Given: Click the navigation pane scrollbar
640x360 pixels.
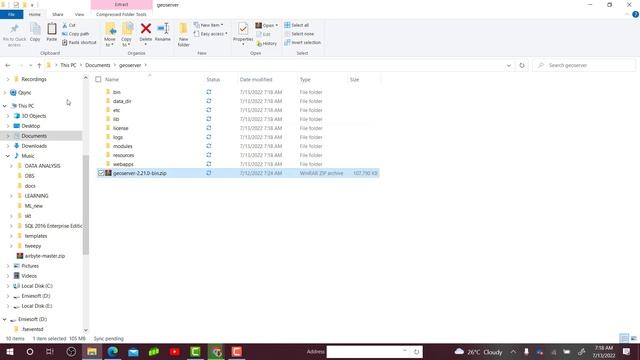Looking at the screenshot, I should 86,204.
